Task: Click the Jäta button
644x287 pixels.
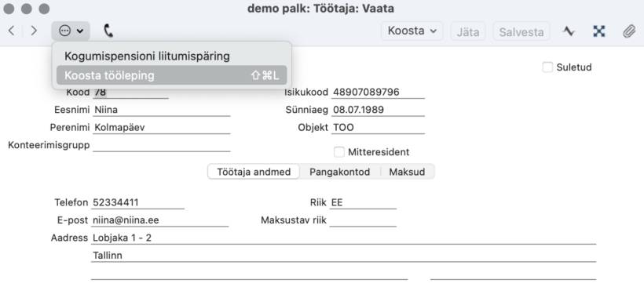Action: point(468,31)
